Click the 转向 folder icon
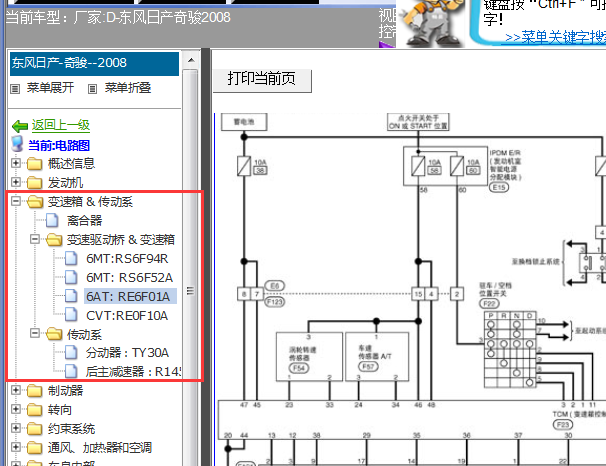This screenshot has width=606, height=466. (x=34, y=410)
